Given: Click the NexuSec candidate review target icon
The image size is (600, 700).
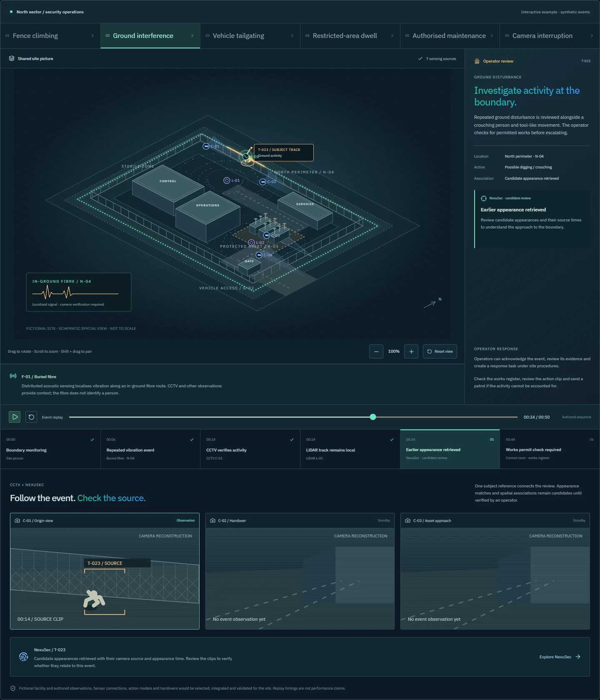Looking at the screenshot, I should [484, 198].
